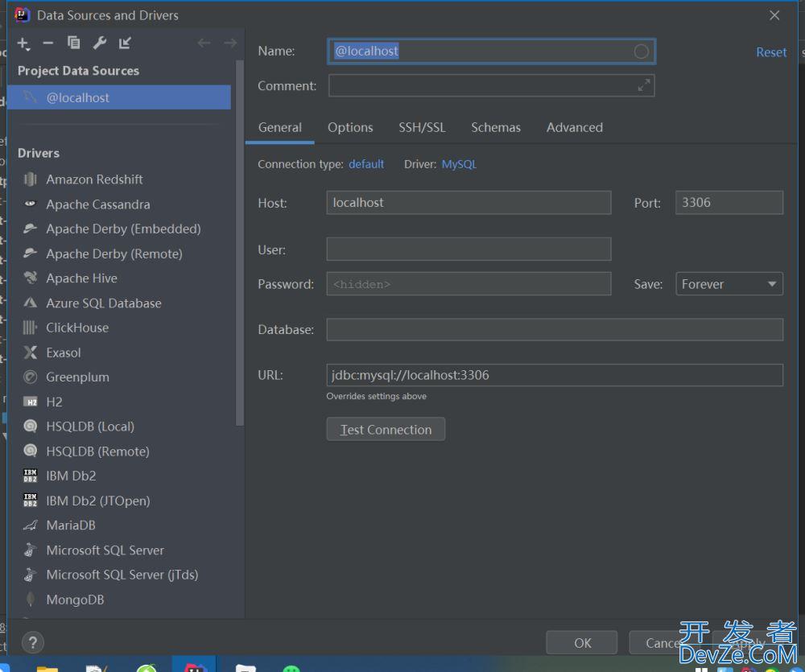Image resolution: width=805 pixels, height=672 pixels.
Task: Focus the Name input field
Action: pyautogui.click(x=491, y=52)
